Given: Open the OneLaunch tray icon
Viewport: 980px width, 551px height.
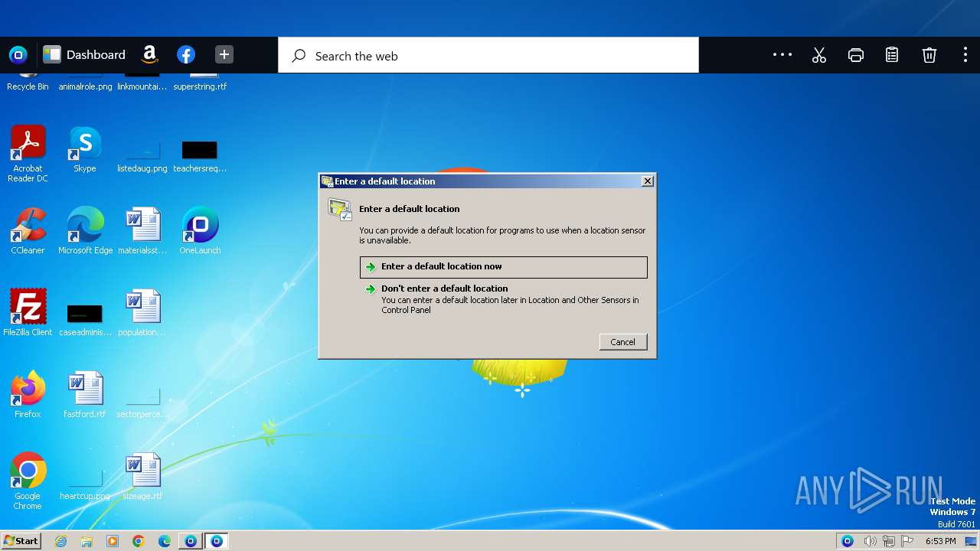Looking at the screenshot, I should point(848,541).
